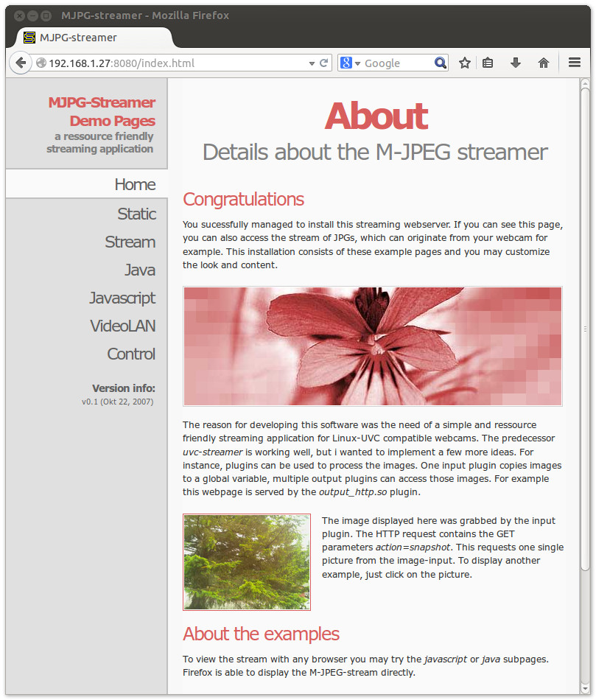Screen dimensions: 596x700
Task: Click the vertical scrollbar thumb
Action: [585, 329]
